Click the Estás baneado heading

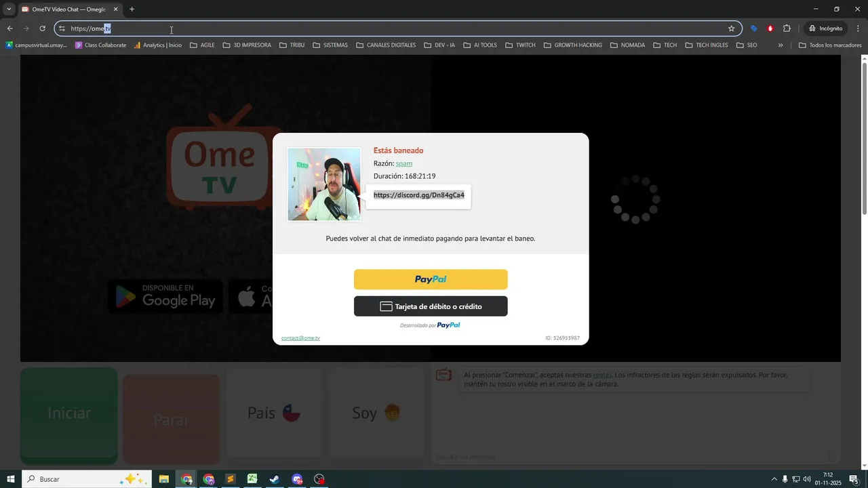tap(398, 150)
